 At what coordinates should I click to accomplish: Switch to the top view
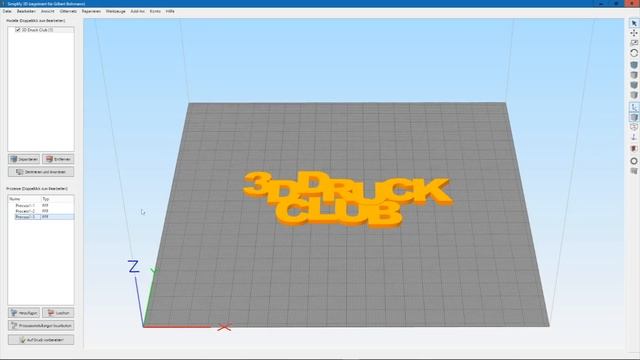(x=634, y=75)
